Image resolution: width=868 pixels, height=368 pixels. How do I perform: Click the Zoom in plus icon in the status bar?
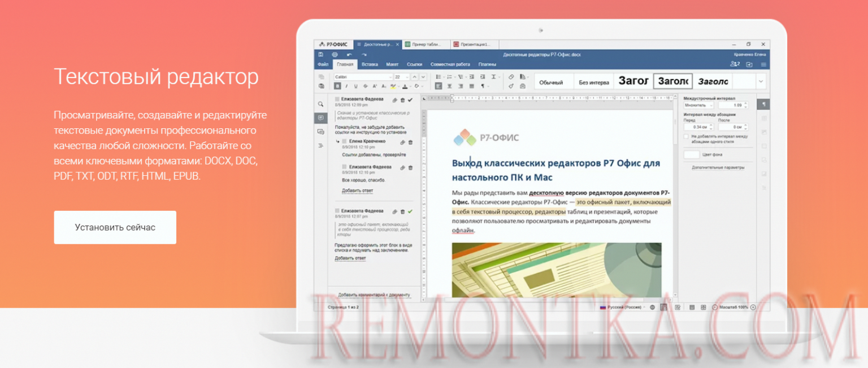[753, 307]
